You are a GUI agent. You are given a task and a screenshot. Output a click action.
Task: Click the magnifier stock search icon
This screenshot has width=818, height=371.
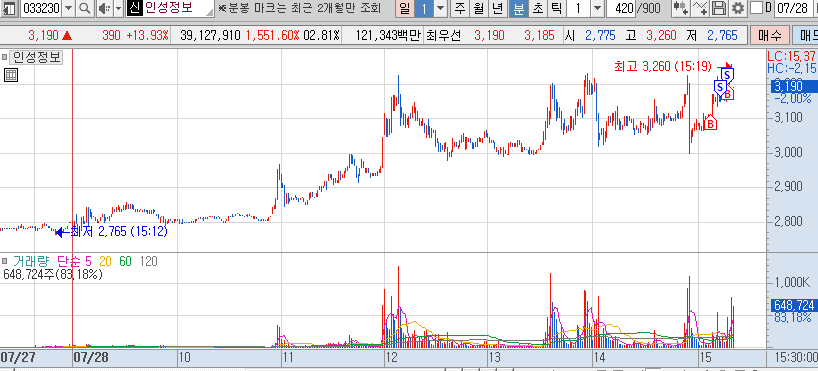click(x=86, y=8)
